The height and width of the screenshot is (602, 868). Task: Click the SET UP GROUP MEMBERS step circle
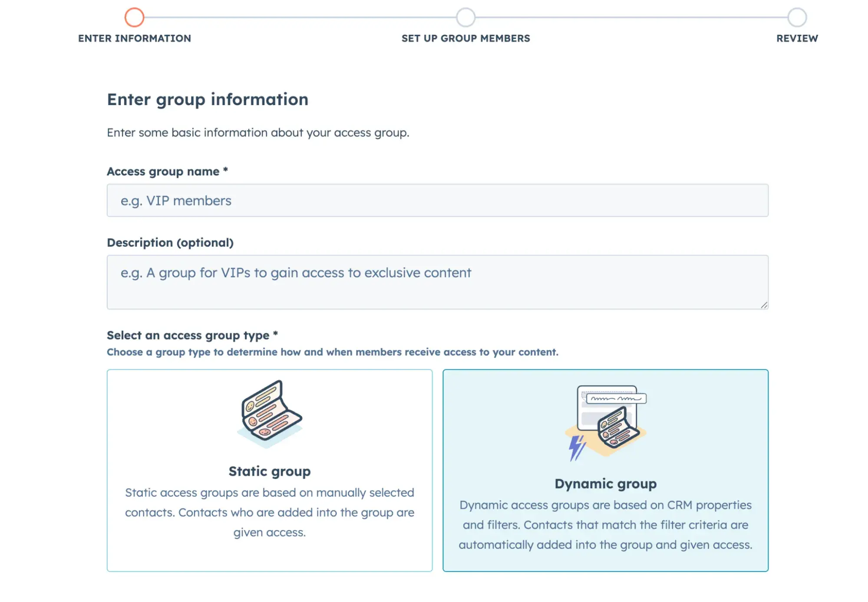click(x=465, y=17)
